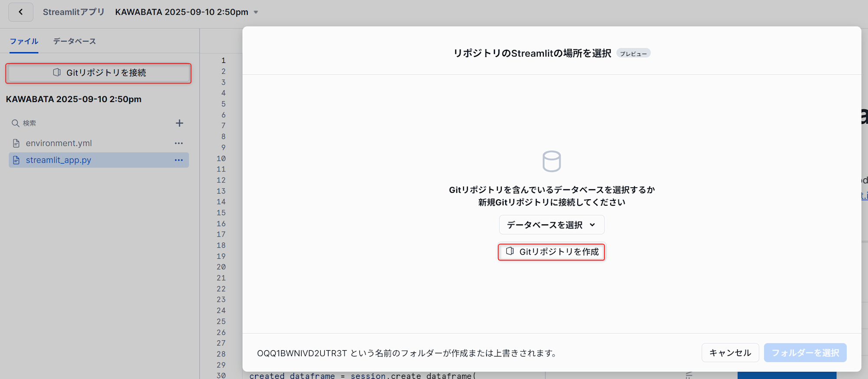The image size is (868, 379).
Task: Focus the 検索 file search field
Action: point(91,123)
